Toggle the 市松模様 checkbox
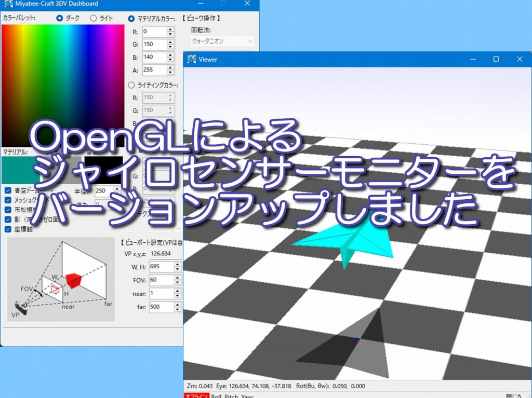Viewport: 532px width, 398px height. click(8, 210)
